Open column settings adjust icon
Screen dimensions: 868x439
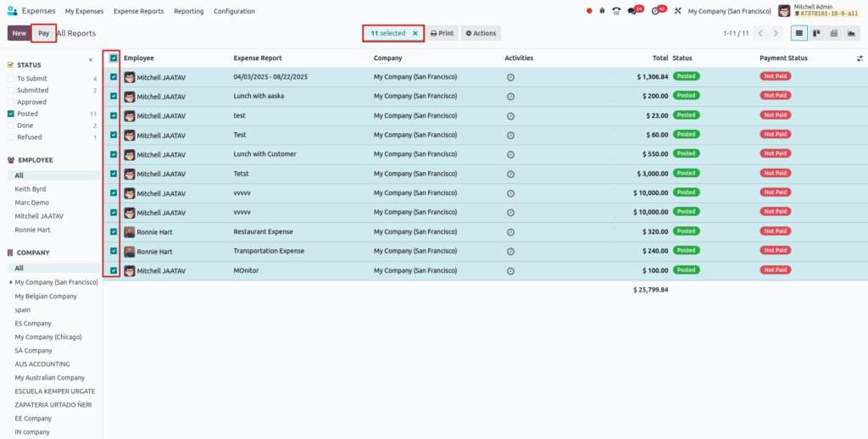point(860,58)
